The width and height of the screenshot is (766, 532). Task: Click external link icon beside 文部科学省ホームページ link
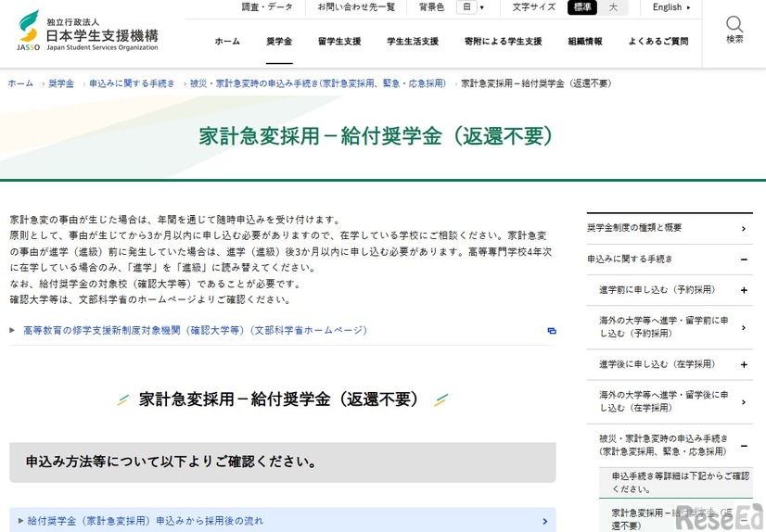point(552,331)
